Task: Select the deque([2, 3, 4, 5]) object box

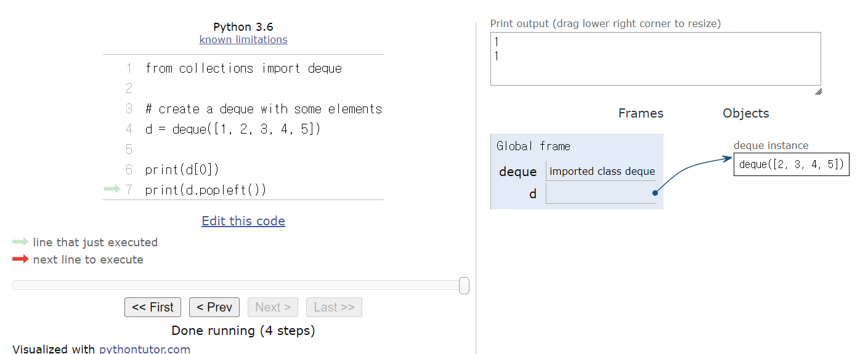Action: pos(792,164)
